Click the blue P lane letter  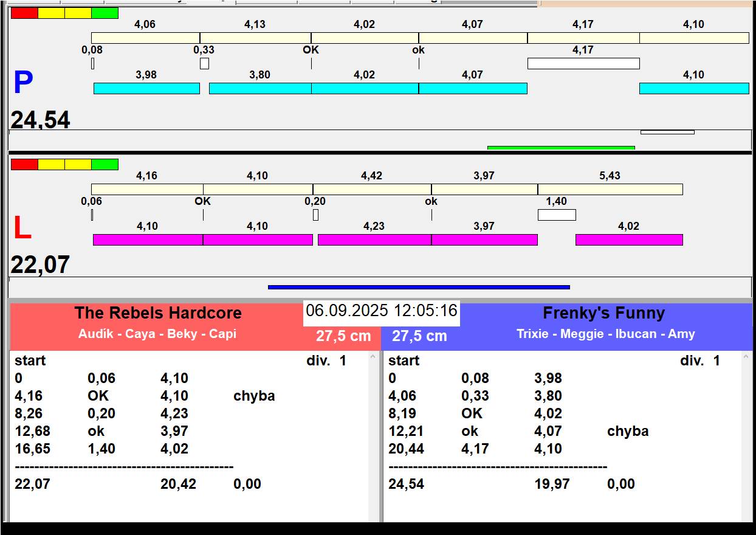pyautogui.click(x=23, y=83)
